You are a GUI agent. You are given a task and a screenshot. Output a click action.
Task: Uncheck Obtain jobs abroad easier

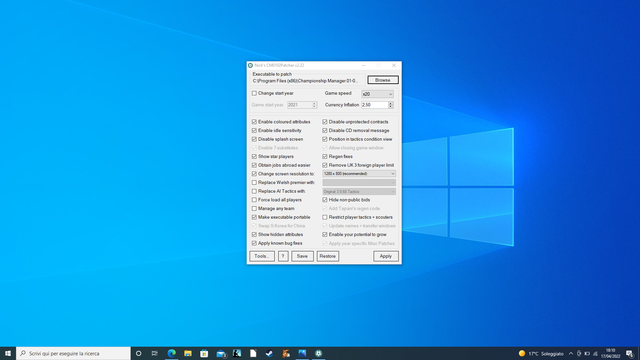(254, 165)
